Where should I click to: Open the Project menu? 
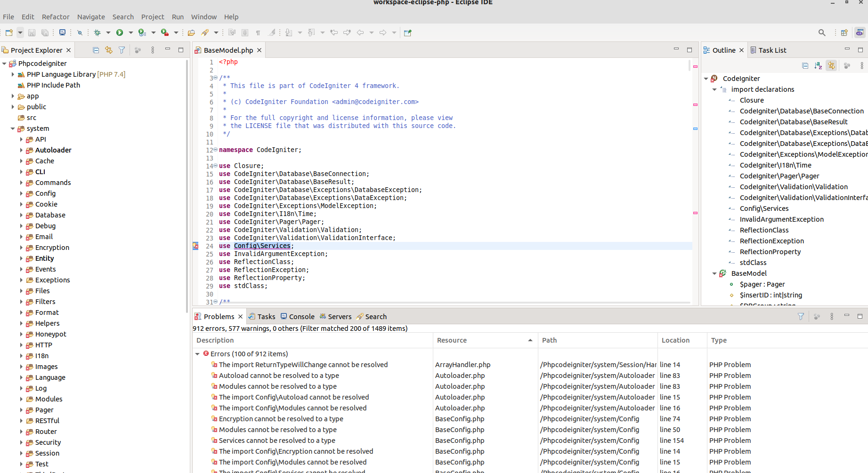[x=153, y=16]
